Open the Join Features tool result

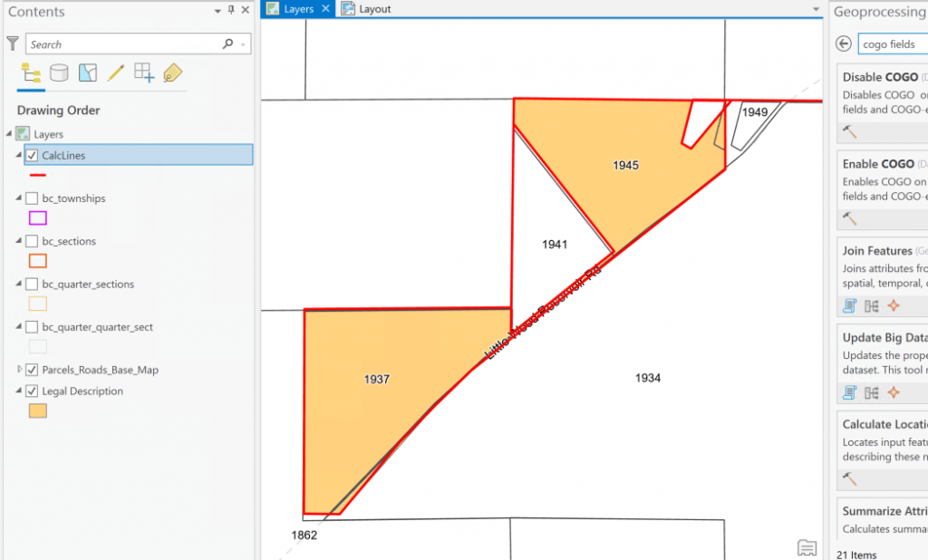point(877,251)
